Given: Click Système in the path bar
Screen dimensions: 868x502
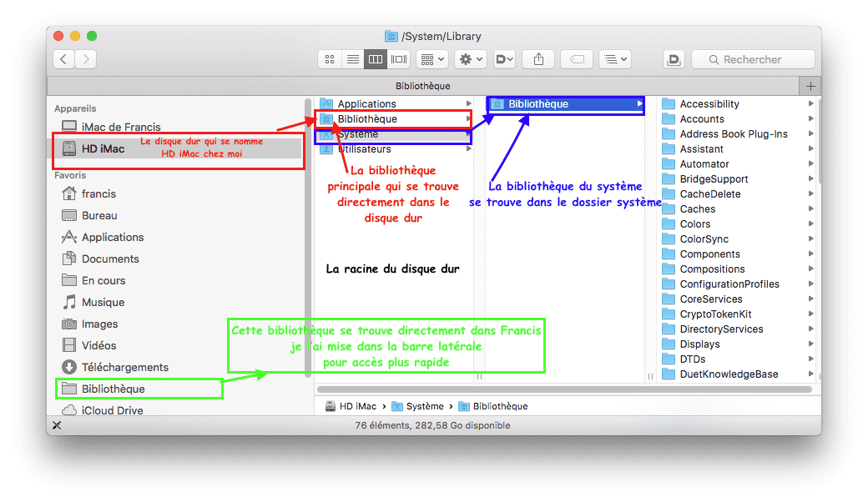Looking at the screenshot, I should [417, 406].
